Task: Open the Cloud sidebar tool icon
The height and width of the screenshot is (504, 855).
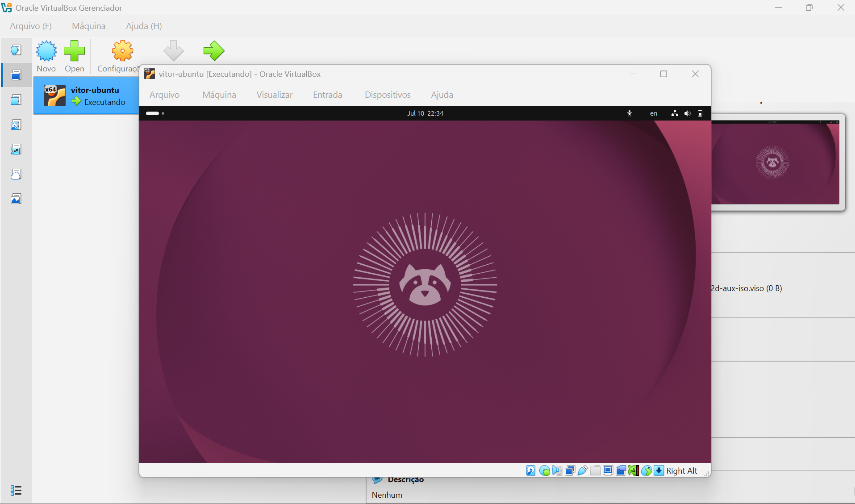Action: [16, 174]
